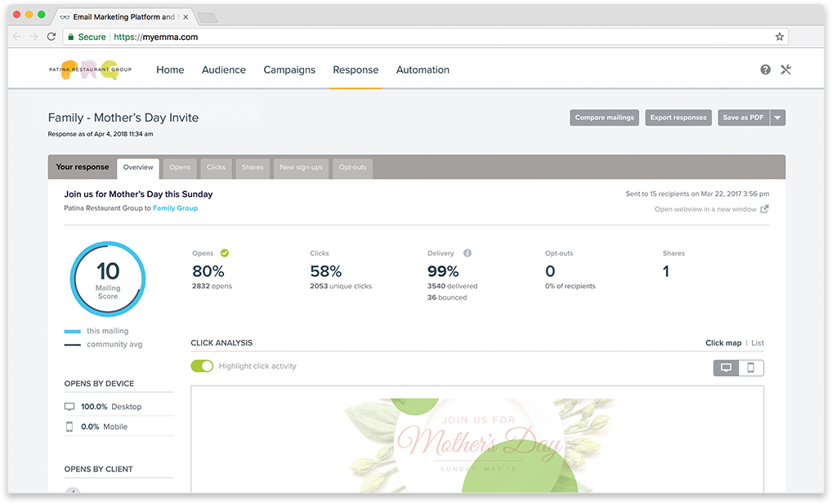Image resolution: width=832 pixels, height=504 pixels.
Task: Switch to the mobile preview icon
Action: [x=751, y=368]
